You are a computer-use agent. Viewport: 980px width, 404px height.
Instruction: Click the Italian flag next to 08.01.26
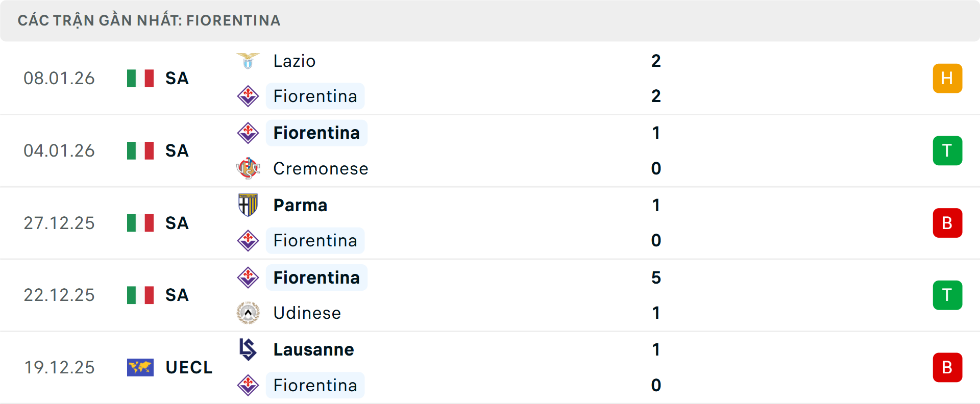(140, 78)
